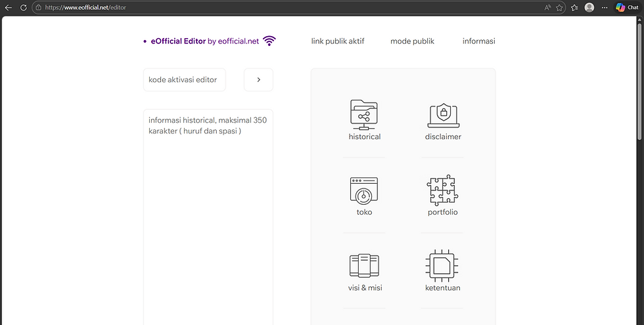Click eOfficial Editor by eofficial.net title
The image size is (644, 325).
(205, 41)
